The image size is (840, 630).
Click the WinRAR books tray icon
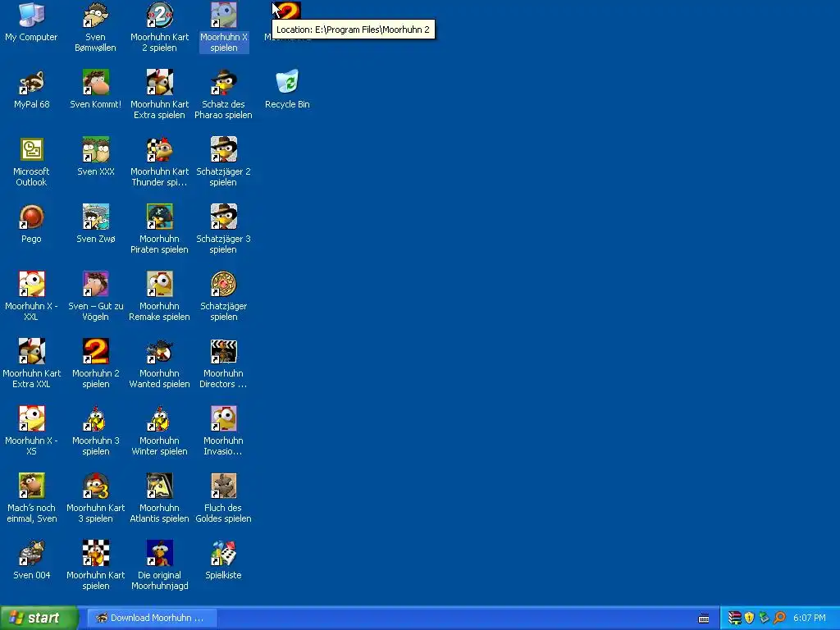click(x=734, y=618)
